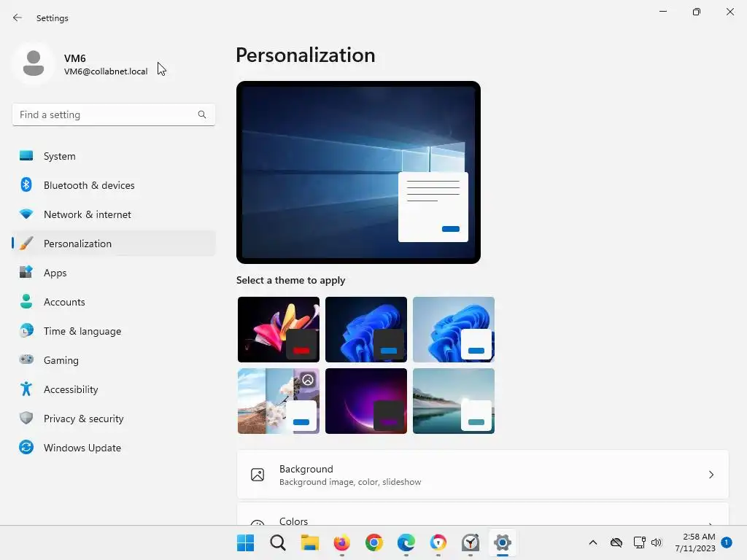Click the volume speaker tray icon
The height and width of the screenshot is (560, 747).
657,542
